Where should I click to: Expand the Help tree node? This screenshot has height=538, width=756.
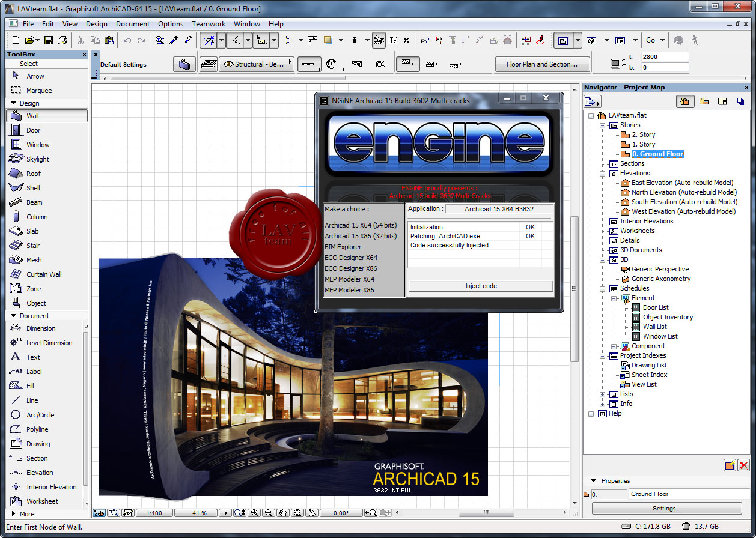[591, 414]
